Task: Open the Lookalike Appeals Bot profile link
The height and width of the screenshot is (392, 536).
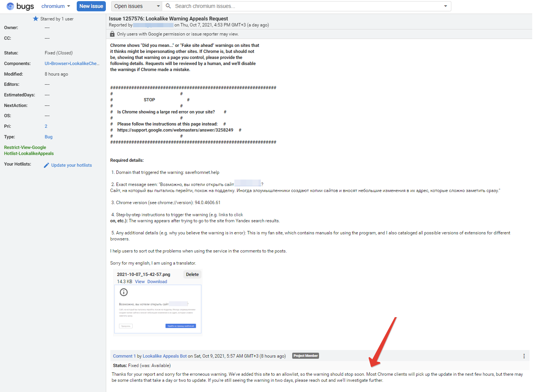Action: click(164, 356)
